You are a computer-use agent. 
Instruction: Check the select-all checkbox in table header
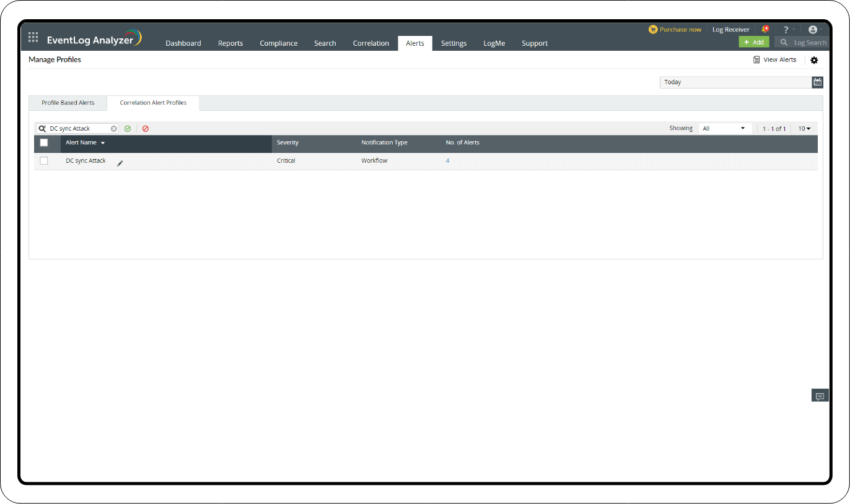[44, 142]
